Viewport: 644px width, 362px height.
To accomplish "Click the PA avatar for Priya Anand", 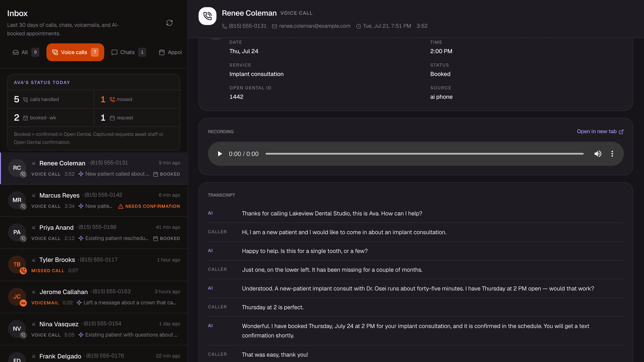I will click(x=17, y=232).
